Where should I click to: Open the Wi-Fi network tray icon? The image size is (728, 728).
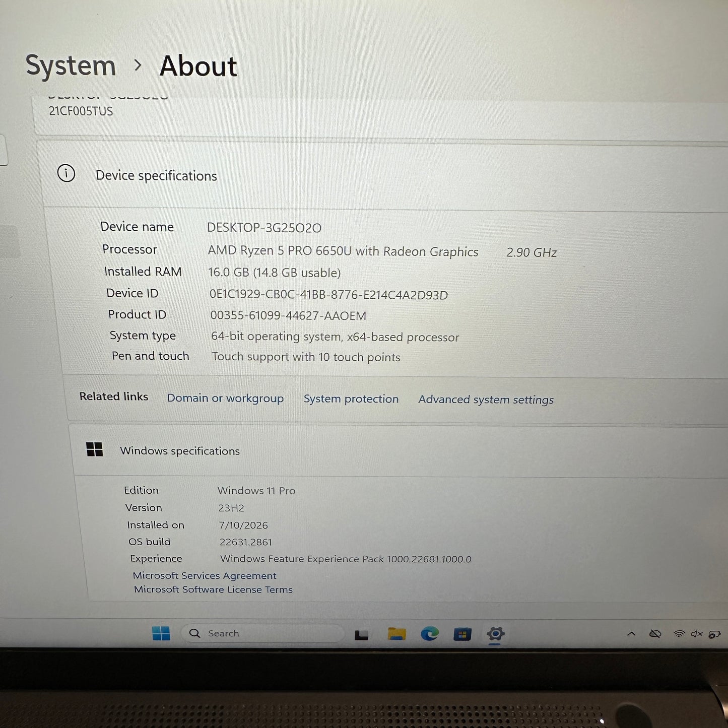[679, 634]
